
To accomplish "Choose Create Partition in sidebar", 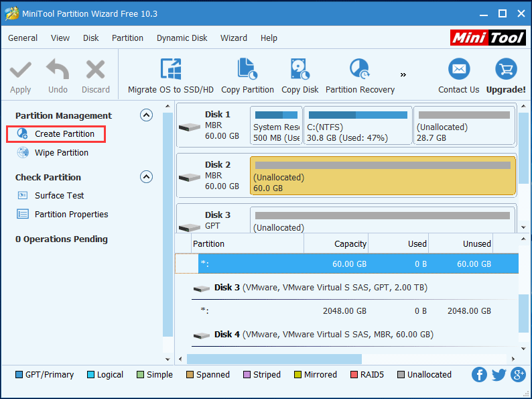I will (56, 134).
